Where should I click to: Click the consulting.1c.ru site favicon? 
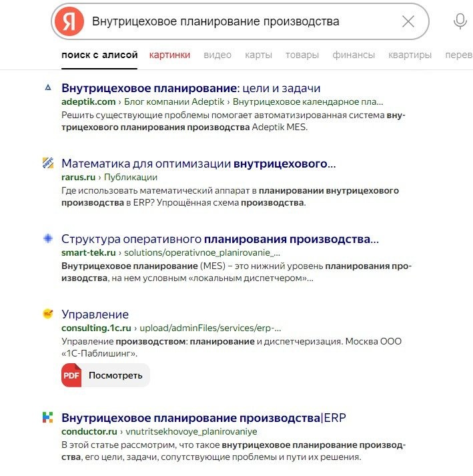47,314
